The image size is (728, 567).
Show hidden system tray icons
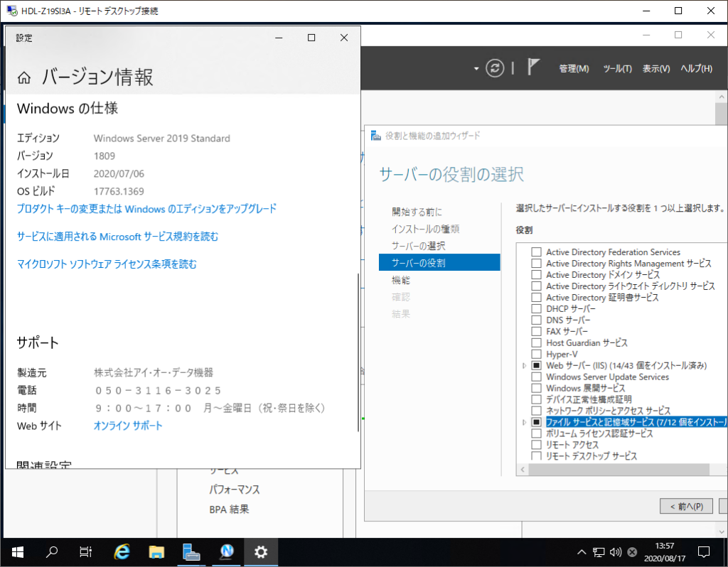(582, 552)
